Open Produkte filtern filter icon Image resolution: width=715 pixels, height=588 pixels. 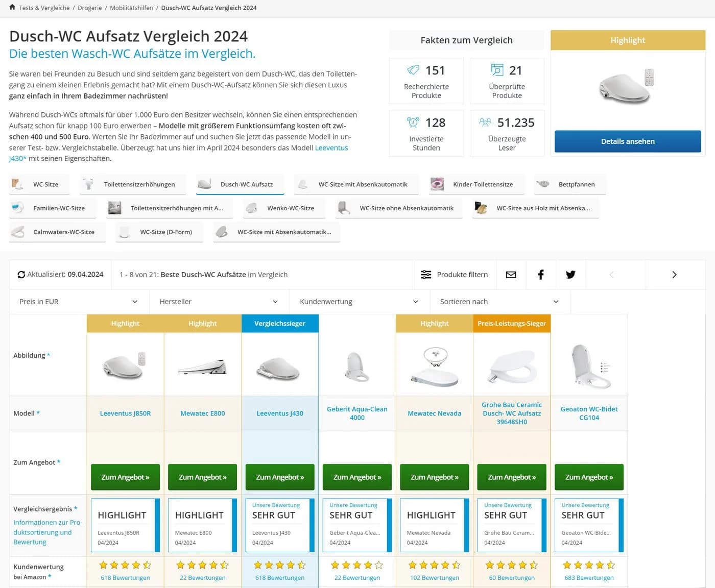[x=426, y=275]
